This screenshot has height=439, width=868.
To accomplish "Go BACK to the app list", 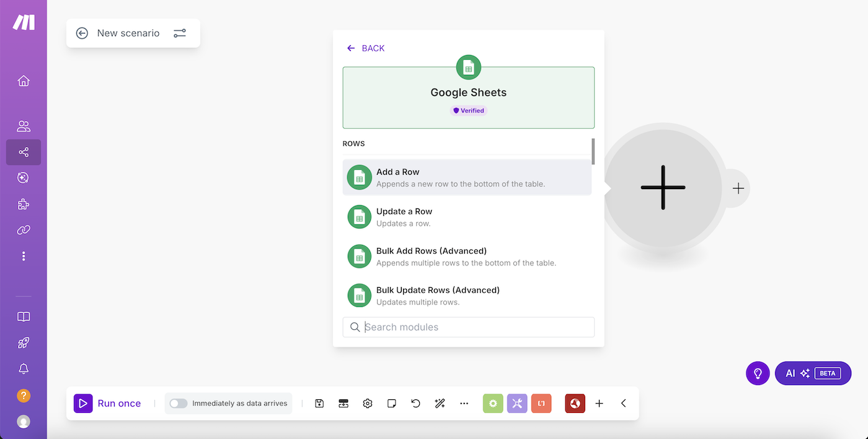I will coord(365,48).
